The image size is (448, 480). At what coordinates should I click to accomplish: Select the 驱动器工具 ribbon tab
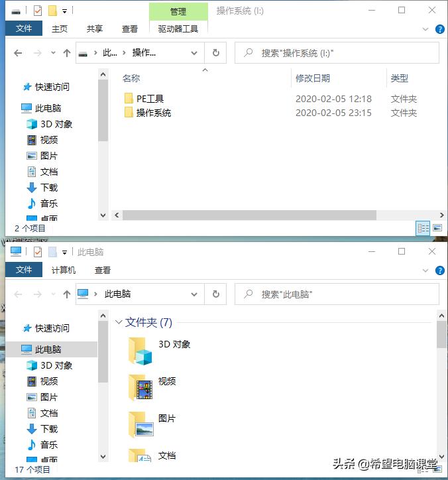coord(178,29)
